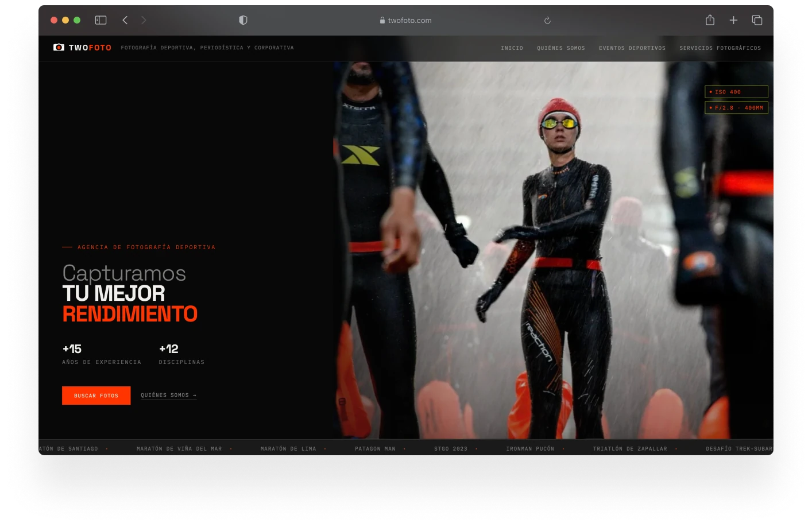The height and width of the screenshot is (527, 812).
Task: Click PATAGON MAN in the ticker
Action: 375,449
